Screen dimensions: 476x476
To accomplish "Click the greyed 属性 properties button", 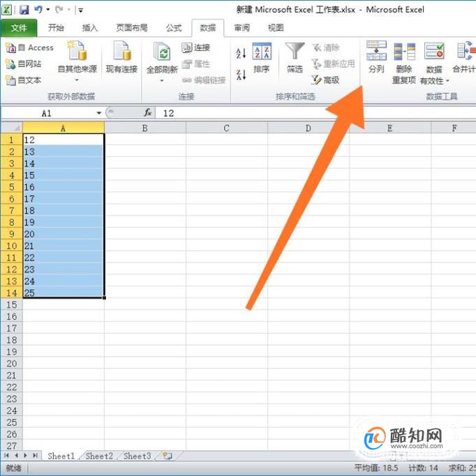I will click(x=196, y=64).
